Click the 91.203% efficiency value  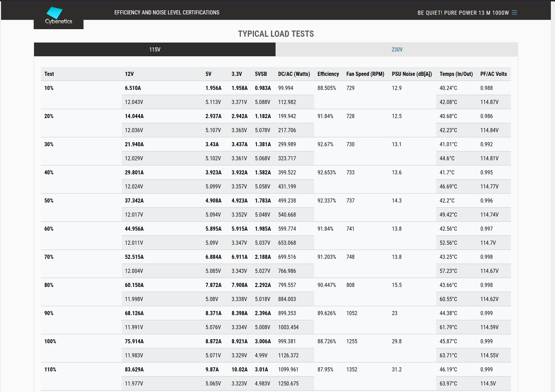pyautogui.click(x=327, y=257)
